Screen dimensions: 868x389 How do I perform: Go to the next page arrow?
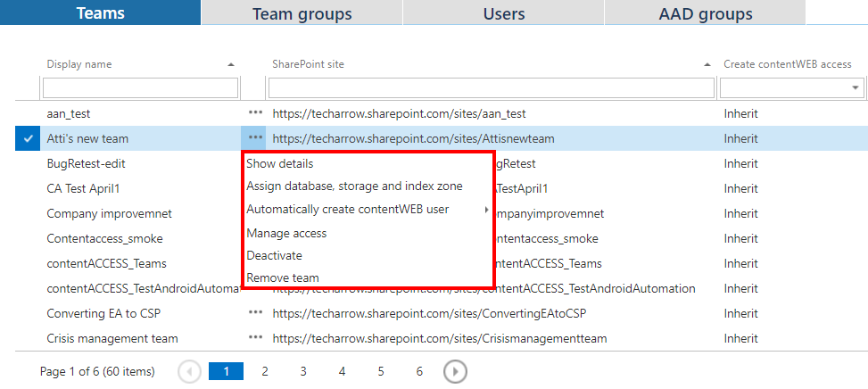[x=455, y=371]
